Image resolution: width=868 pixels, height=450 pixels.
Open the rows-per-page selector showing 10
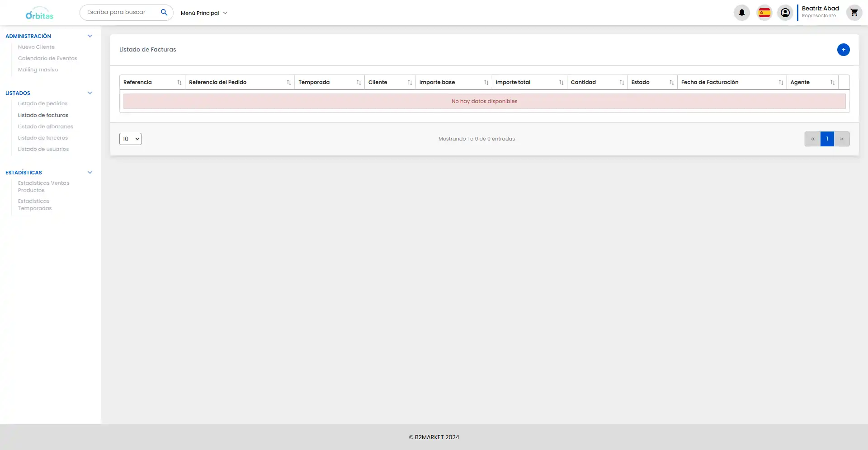click(x=130, y=139)
